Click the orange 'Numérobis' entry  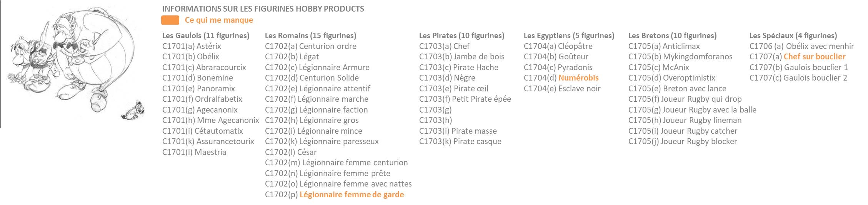point(578,78)
